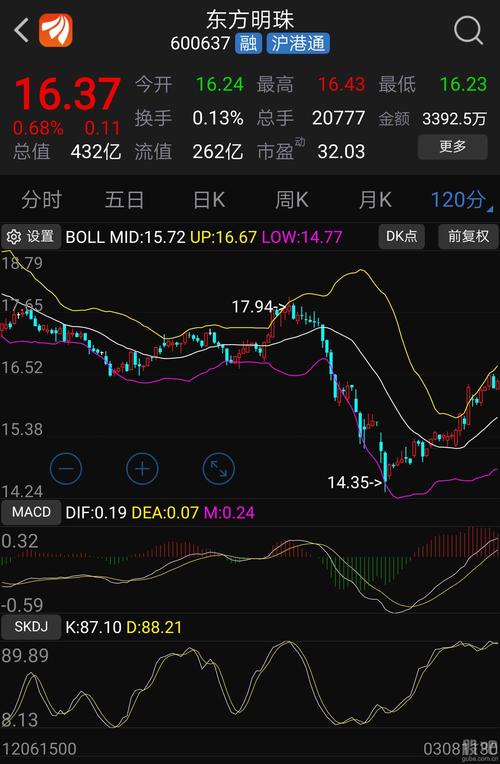This screenshot has width=500, height=764.
Task: Click the 总值 432亿 value
Action: (96, 152)
